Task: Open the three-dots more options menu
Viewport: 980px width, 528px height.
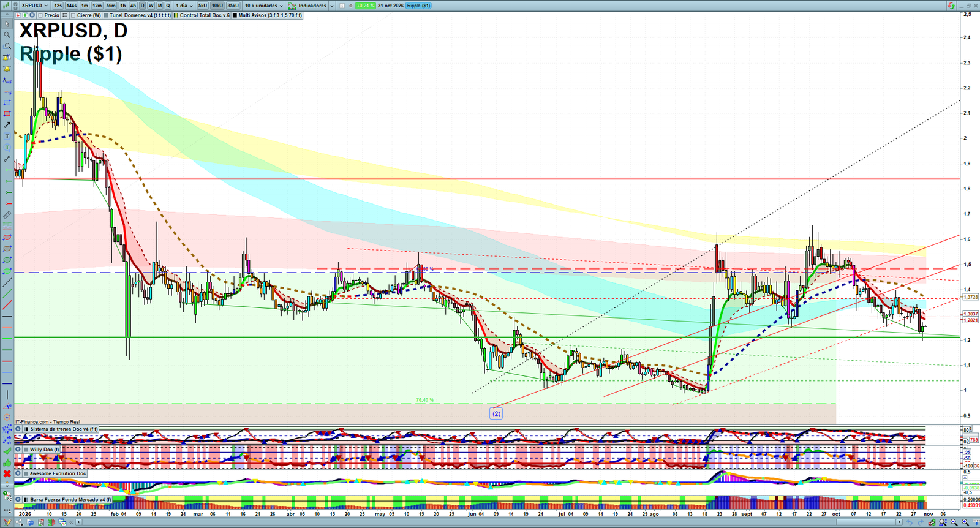Action: 7,510
